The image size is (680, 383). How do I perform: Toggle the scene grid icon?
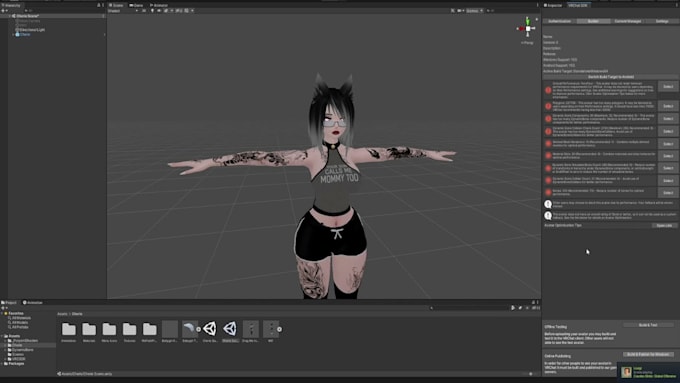click(187, 10)
